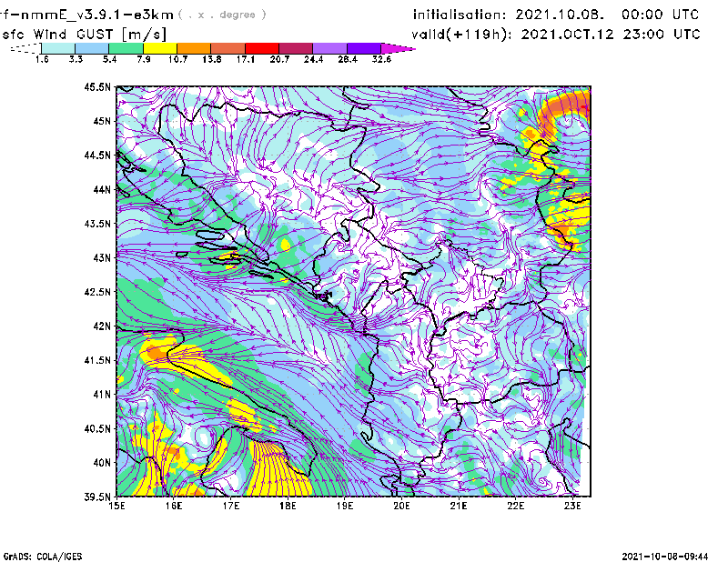Click the 'GrADS: COLA/IGES' credit text
The height and width of the screenshot is (562, 728).
[43, 557]
